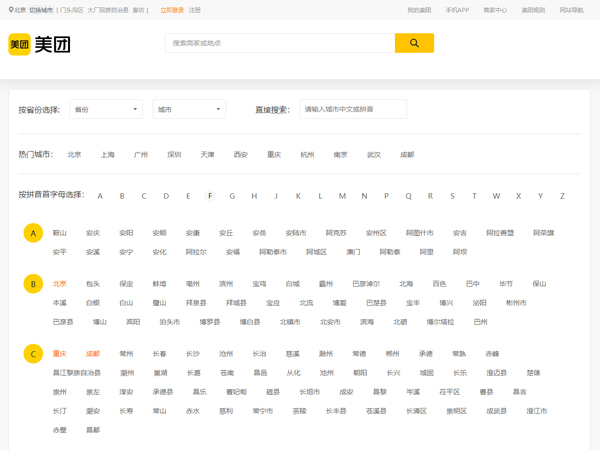Click the yellow letter A circle
This screenshot has width=600, height=450.
[33, 233]
